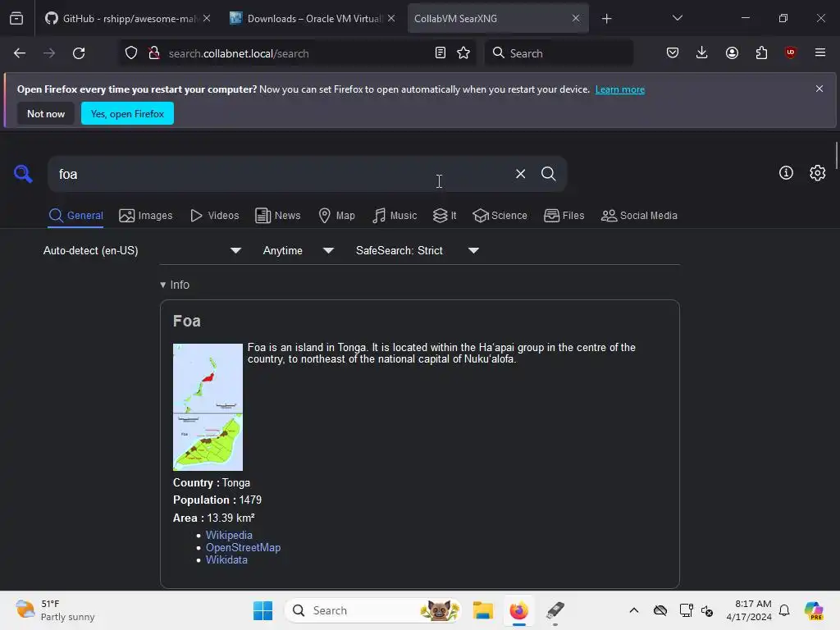This screenshot has width=840, height=630.
Task: Select the General search category
Action: pos(75,216)
